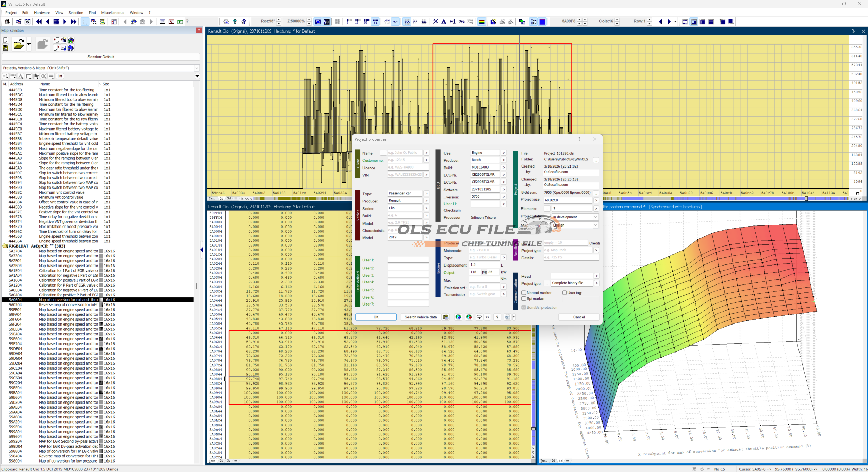Open the Miscellaneous menu

tap(113, 13)
